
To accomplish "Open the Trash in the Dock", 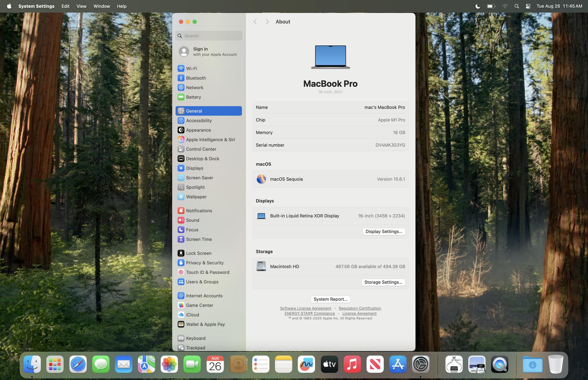I will coord(556,364).
